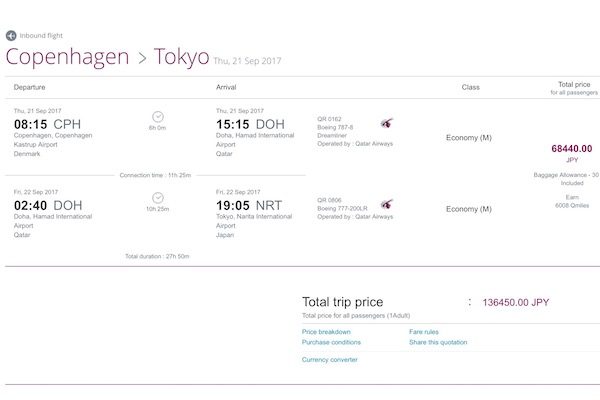This screenshot has height=400, width=600.
Task: Click the 08:15 CPH departure time
Action: (47, 124)
